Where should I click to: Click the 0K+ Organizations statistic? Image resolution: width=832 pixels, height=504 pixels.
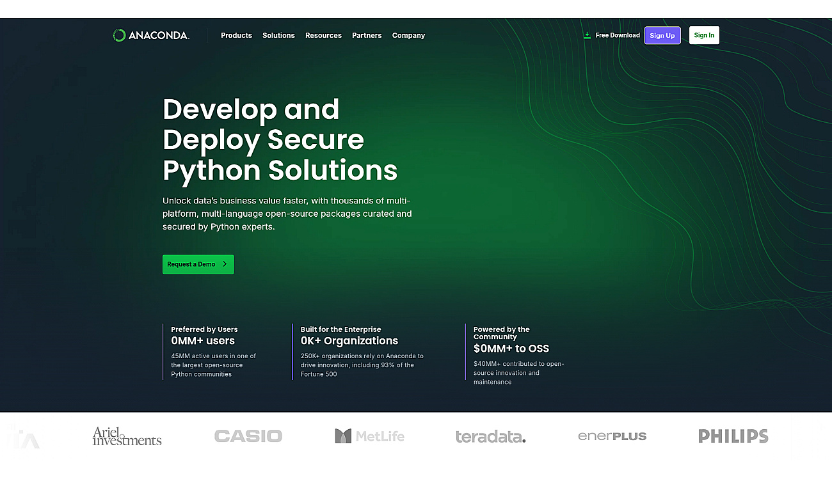pyautogui.click(x=349, y=341)
